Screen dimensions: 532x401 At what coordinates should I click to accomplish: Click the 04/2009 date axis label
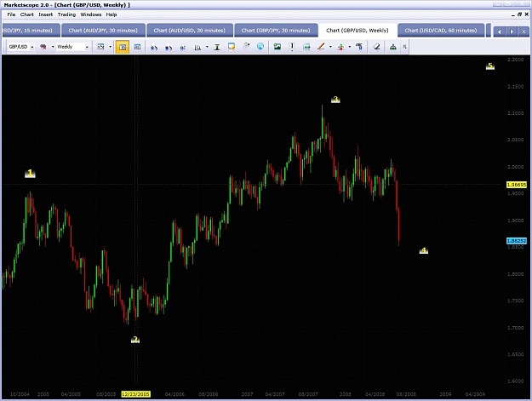click(475, 394)
